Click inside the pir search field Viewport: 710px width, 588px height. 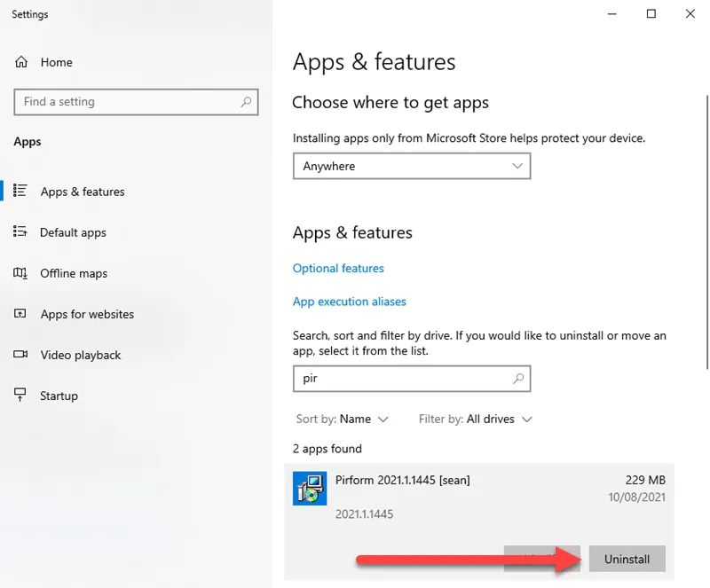point(399,379)
